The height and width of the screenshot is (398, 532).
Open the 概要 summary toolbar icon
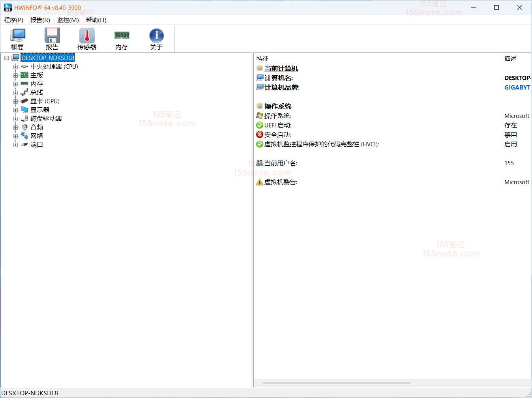click(17, 39)
